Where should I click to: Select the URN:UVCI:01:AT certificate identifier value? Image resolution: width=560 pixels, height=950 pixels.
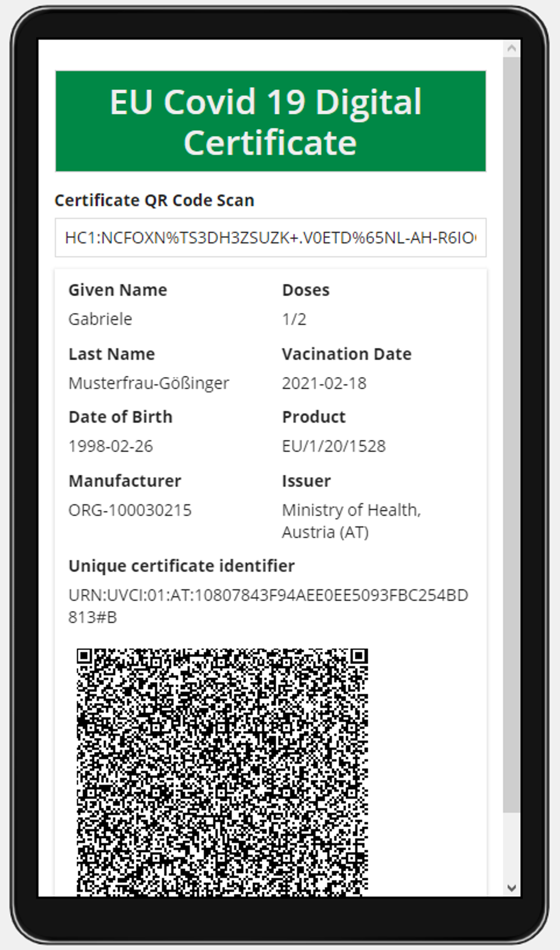(x=268, y=606)
